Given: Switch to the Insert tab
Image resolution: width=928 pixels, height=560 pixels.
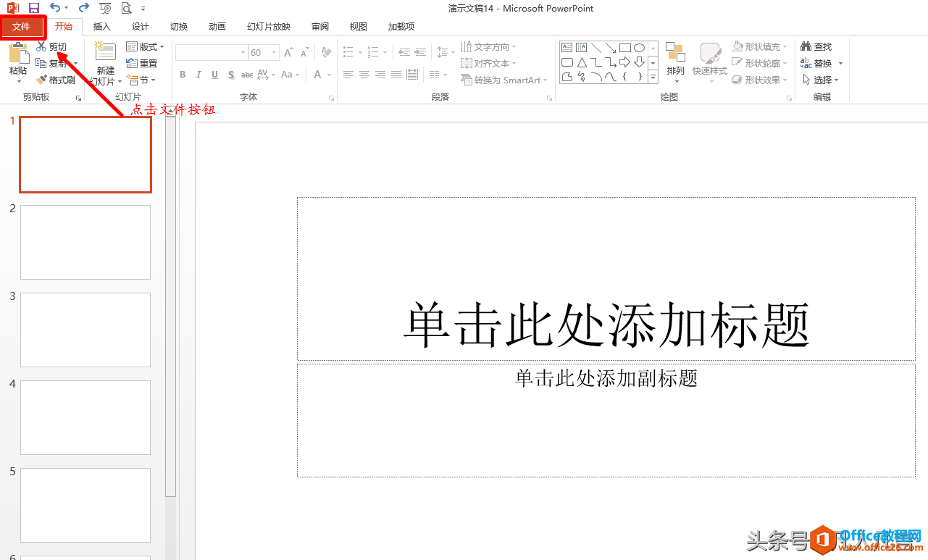Looking at the screenshot, I should click(x=102, y=27).
